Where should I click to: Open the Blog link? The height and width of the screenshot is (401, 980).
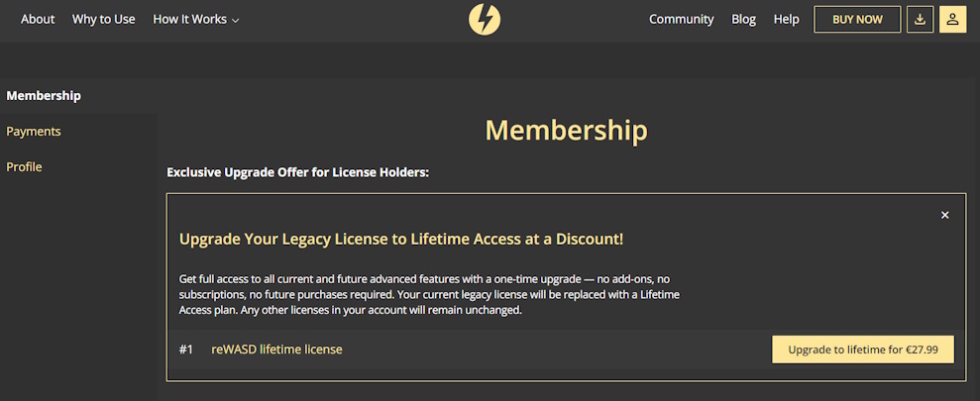pos(744,20)
